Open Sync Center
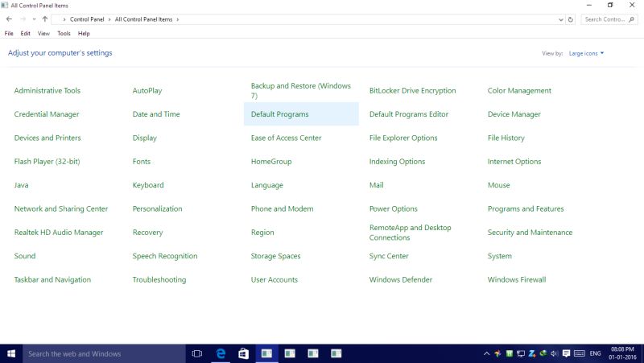The width and height of the screenshot is (644, 363). click(x=389, y=256)
